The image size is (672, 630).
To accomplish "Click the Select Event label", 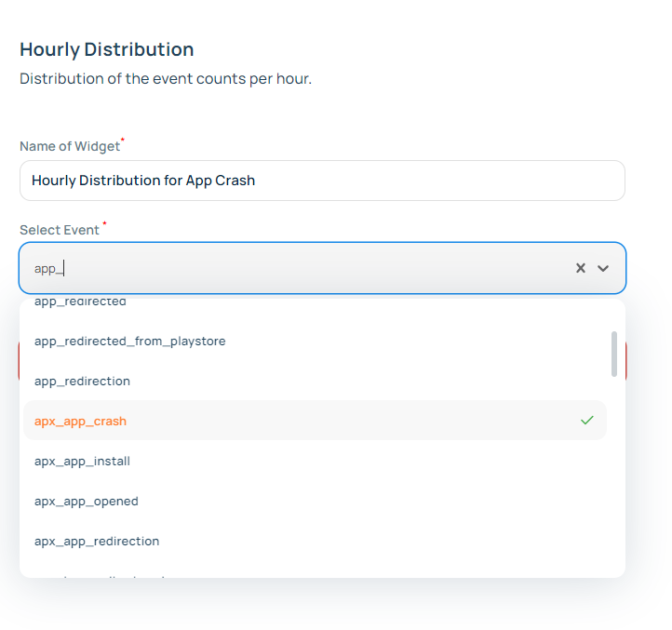I will [60, 230].
